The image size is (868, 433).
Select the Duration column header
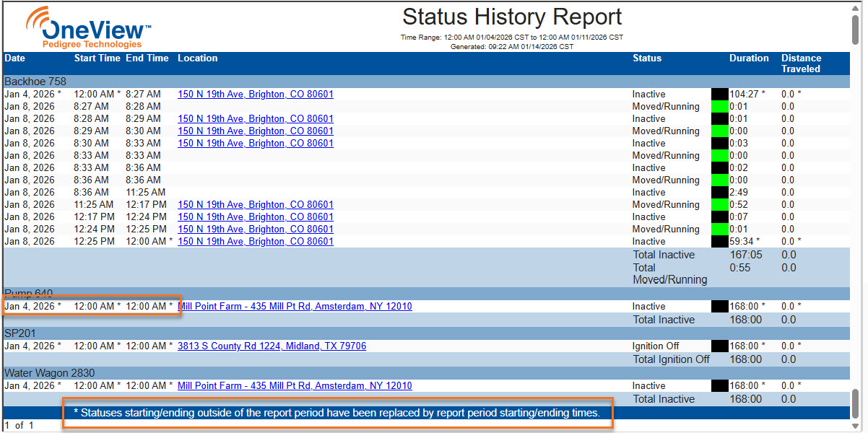coord(749,58)
